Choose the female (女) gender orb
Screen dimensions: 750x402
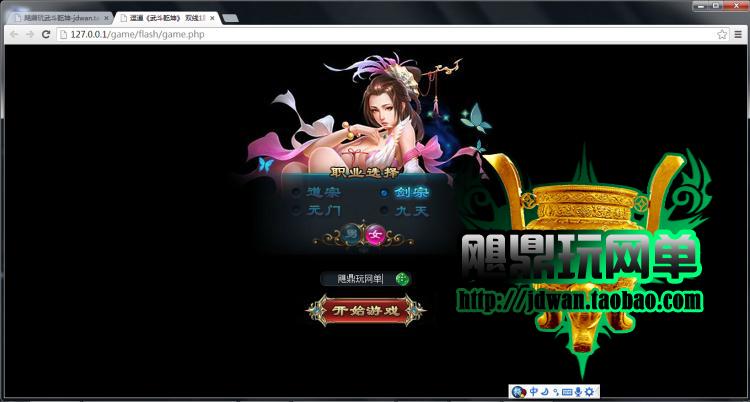pos(375,234)
